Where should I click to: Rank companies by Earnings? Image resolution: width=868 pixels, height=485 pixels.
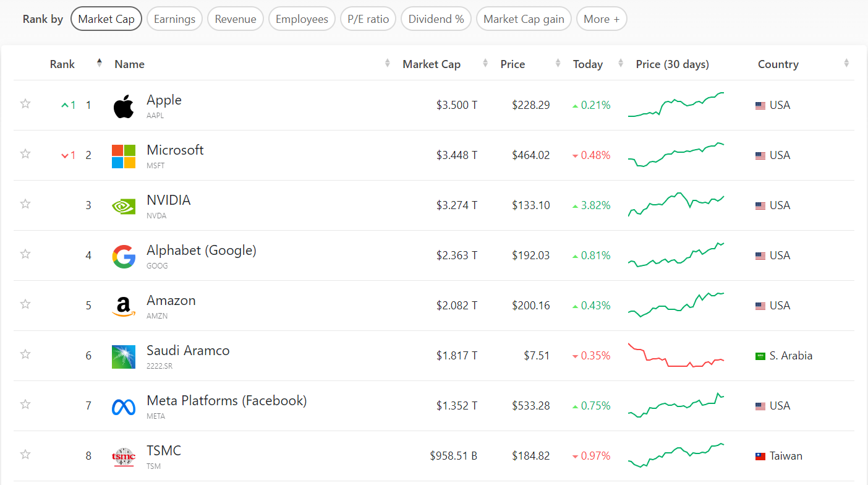click(174, 19)
